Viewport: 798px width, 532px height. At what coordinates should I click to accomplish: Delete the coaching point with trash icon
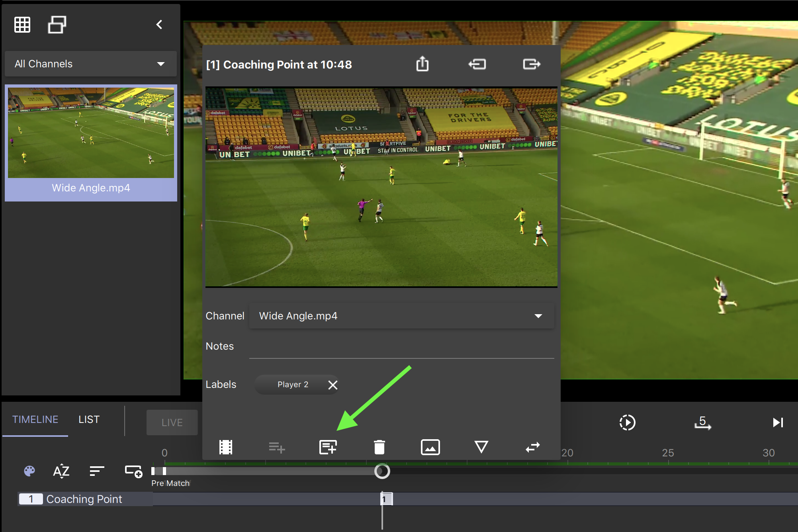pyautogui.click(x=379, y=447)
